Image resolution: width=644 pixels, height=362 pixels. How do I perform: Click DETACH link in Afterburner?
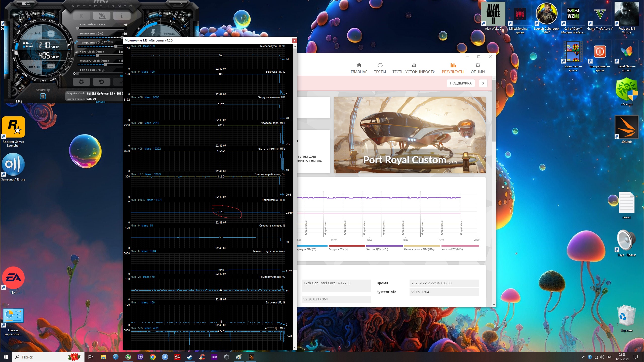[x=100, y=102]
